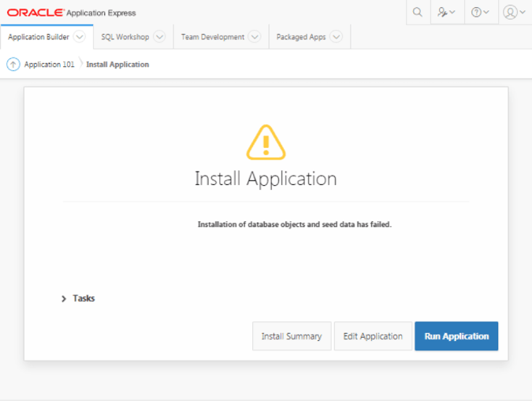
Task: Click the Oracle Application Express logo
Action: [71, 13]
